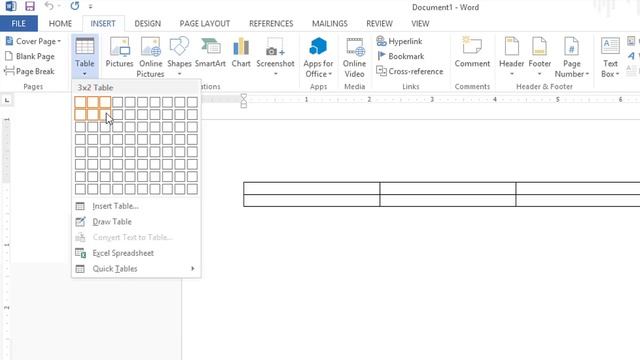The height and width of the screenshot is (360, 640).
Task: Click the Bookmark button
Action: (x=400, y=56)
